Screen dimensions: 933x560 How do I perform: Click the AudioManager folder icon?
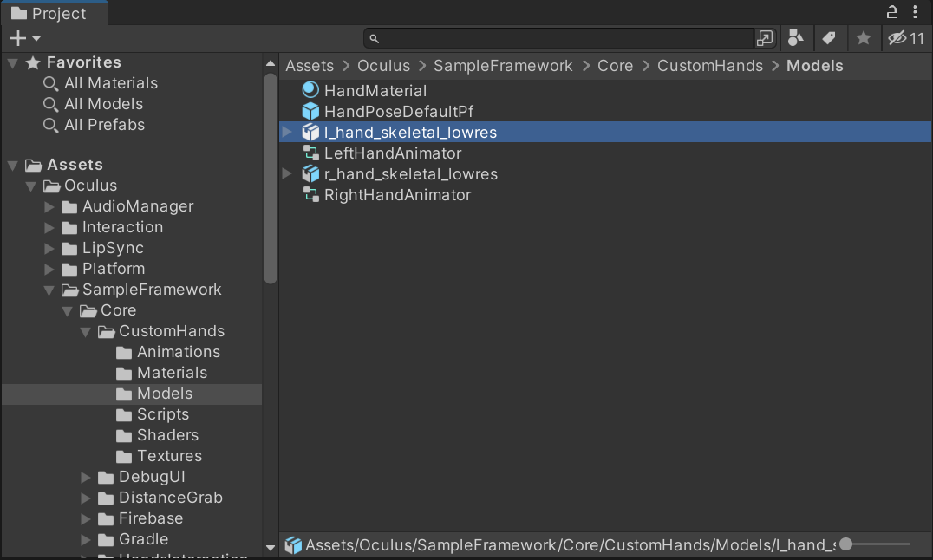click(x=69, y=207)
